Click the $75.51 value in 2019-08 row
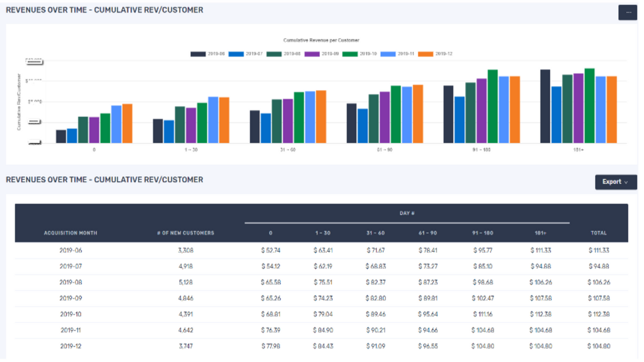Image resolution: width=644 pixels, height=362 pixels. pos(323,283)
